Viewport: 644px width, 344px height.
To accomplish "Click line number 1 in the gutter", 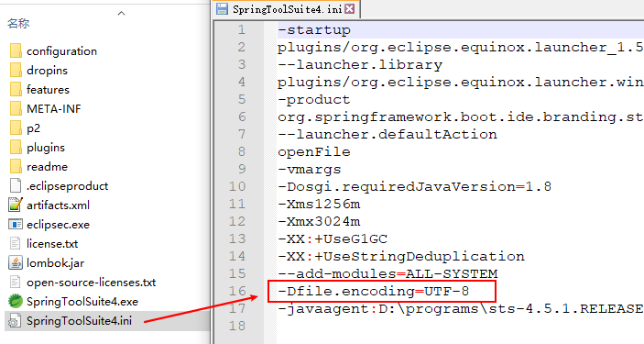I will pos(242,30).
